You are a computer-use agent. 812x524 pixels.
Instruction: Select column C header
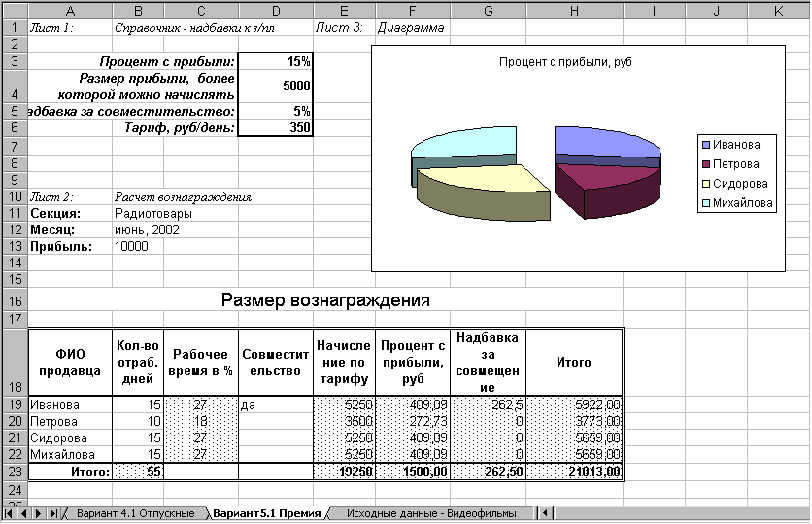[x=201, y=11]
